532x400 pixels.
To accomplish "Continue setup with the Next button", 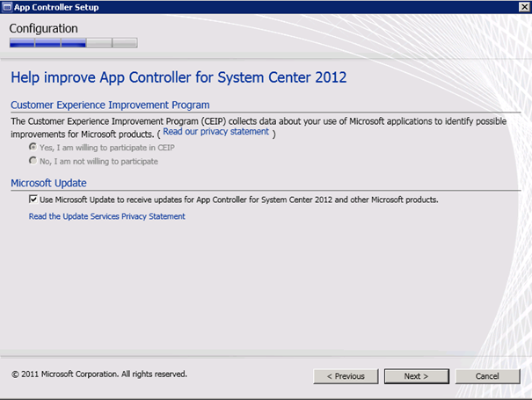I will click(417, 376).
